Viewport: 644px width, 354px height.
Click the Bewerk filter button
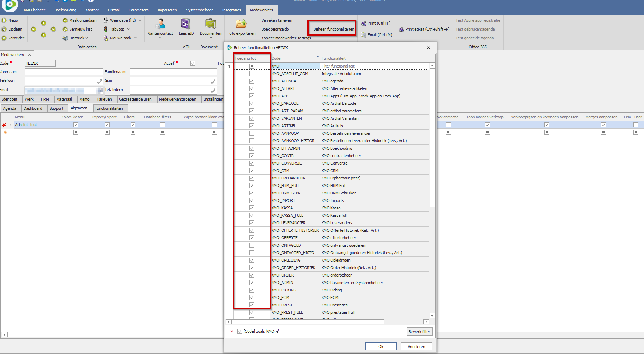(x=419, y=332)
